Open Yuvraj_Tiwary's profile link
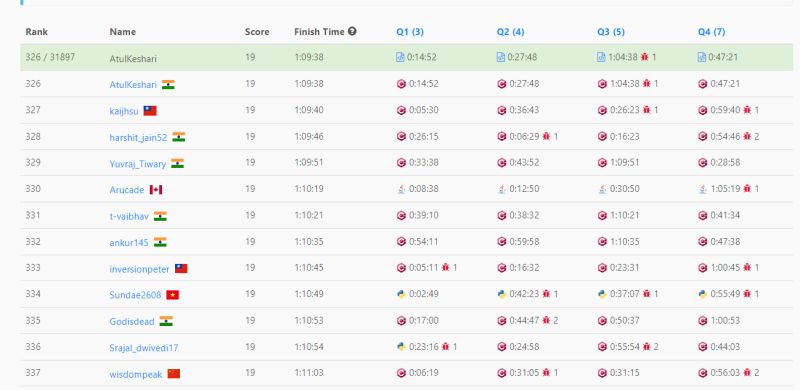 tap(138, 164)
